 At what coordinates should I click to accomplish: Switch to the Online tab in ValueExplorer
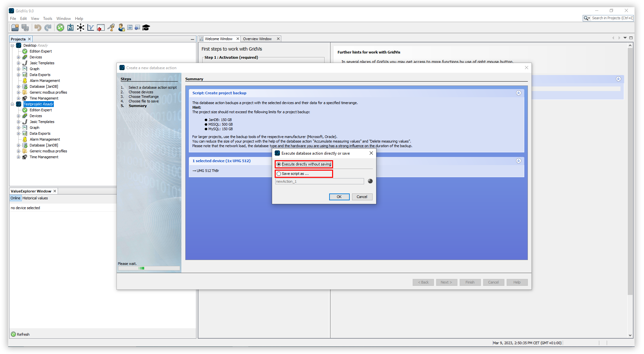[x=15, y=198]
